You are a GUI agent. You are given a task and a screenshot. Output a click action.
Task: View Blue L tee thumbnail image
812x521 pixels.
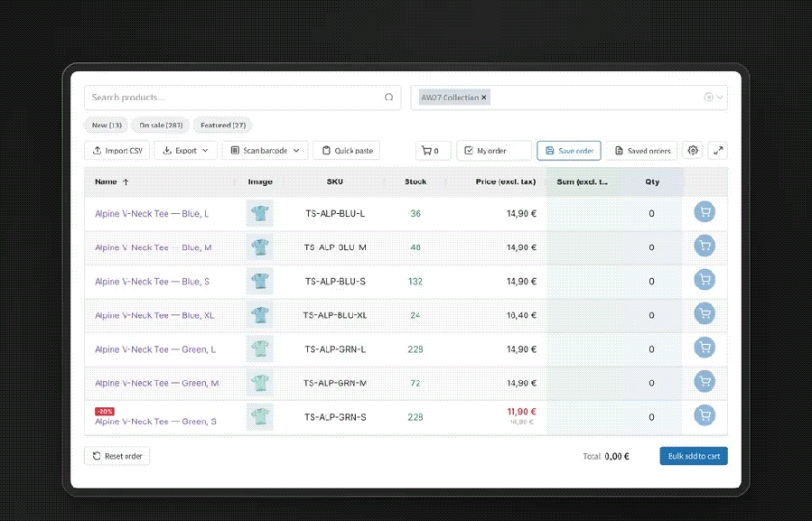coord(259,213)
